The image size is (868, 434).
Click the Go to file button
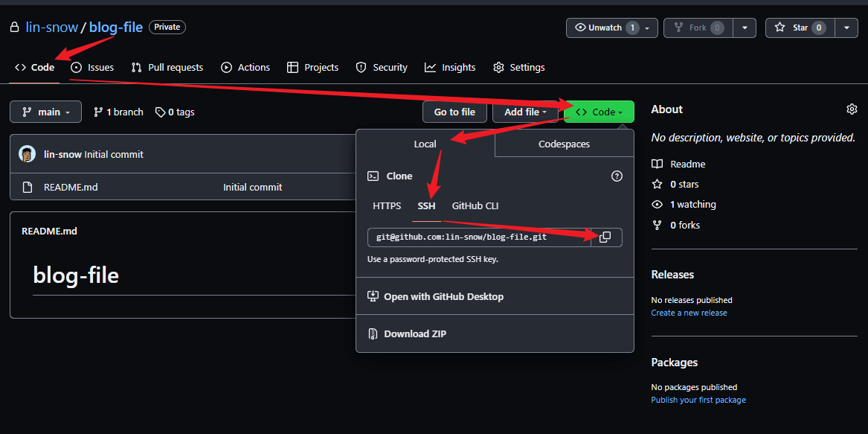coord(454,112)
